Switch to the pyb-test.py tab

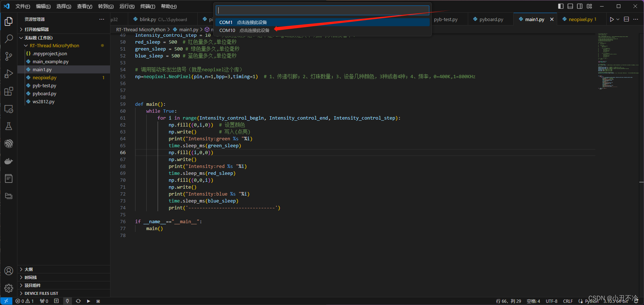pyautogui.click(x=446, y=19)
